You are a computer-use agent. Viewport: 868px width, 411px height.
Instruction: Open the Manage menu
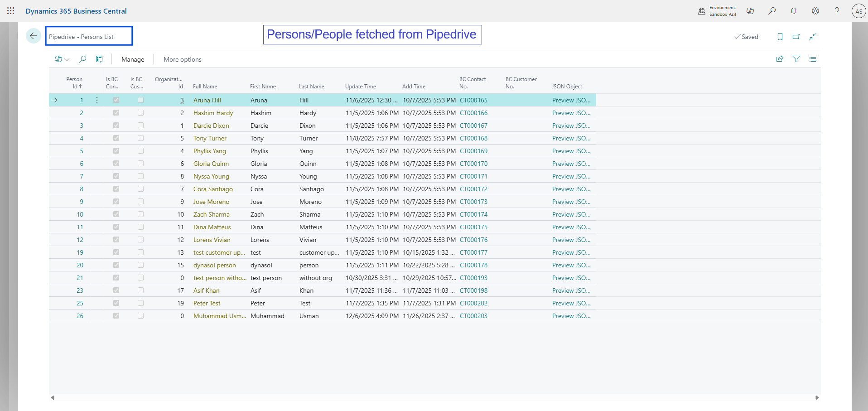click(133, 59)
